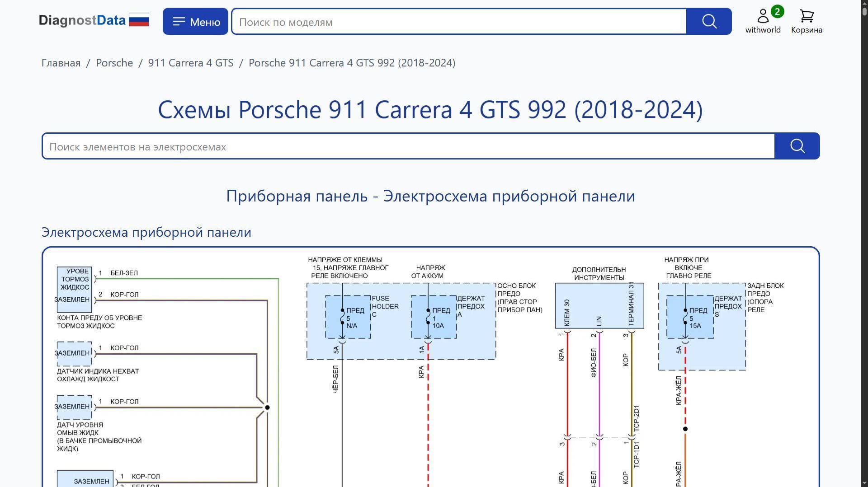Screen dimensions: 868x487
Task: Click the БЕЛ-ЗЕЛ wire label
Action: coord(124,273)
